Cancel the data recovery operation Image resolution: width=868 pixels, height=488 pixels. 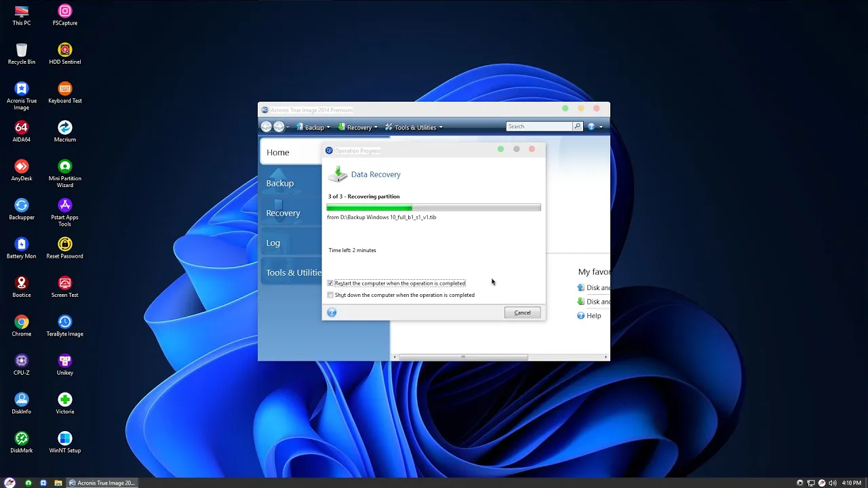(x=522, y=312)
